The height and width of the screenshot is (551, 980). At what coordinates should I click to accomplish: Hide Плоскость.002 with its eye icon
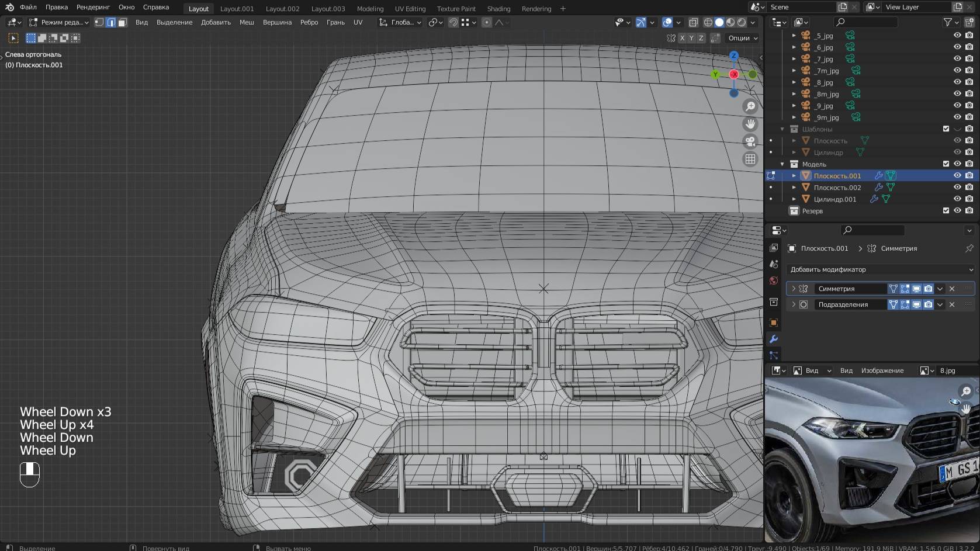tap(957, 187)
